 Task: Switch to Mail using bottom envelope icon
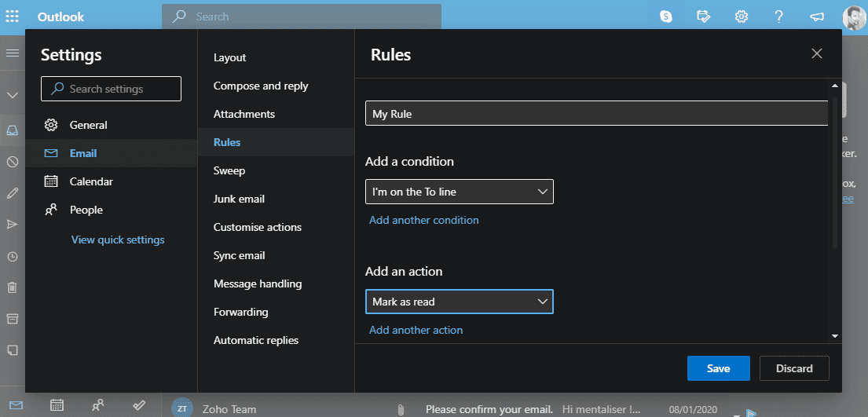point(16,405)
